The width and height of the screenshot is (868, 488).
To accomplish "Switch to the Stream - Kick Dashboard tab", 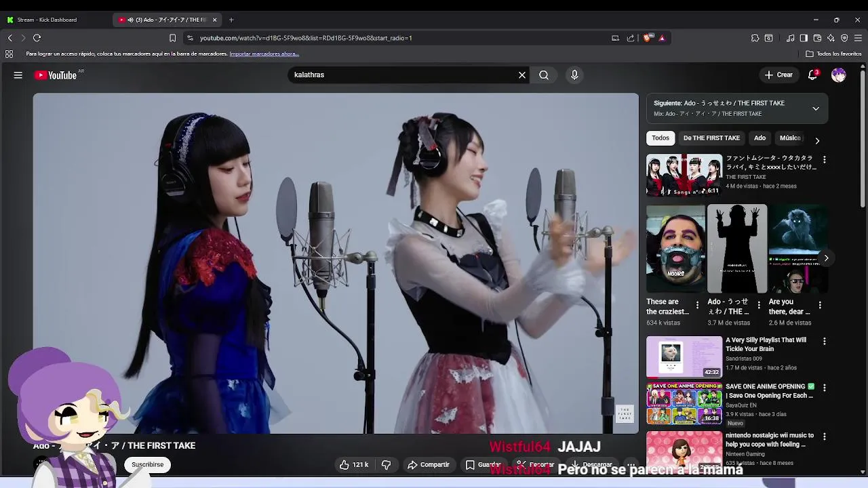I will tap(46, 20).
